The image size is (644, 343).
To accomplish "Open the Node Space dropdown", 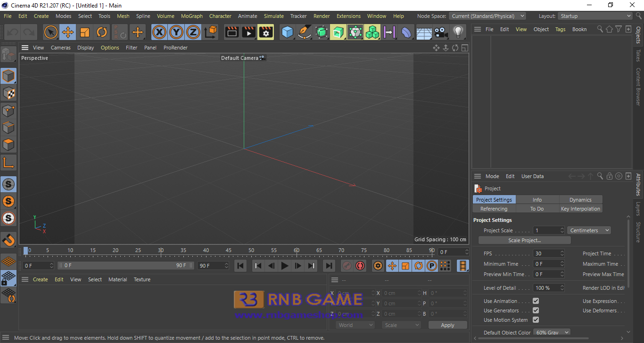I will [x=487, y=16].
